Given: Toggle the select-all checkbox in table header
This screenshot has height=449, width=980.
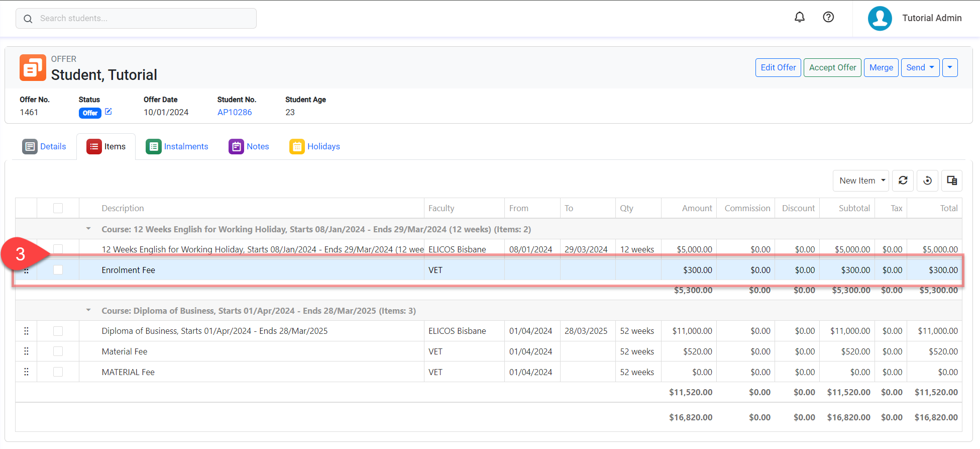Looking at the screenshot, I should pos(58,208).
